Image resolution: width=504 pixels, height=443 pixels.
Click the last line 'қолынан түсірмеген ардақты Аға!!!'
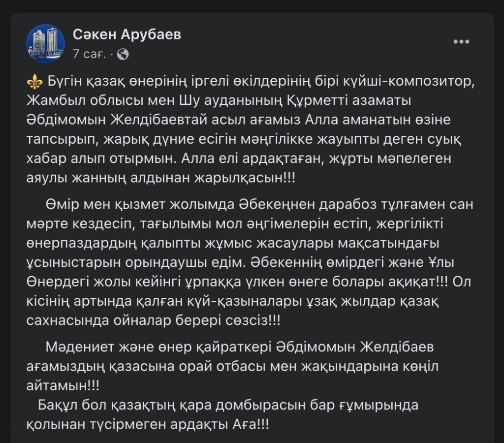pyautogui.click(x=148, y=424)
